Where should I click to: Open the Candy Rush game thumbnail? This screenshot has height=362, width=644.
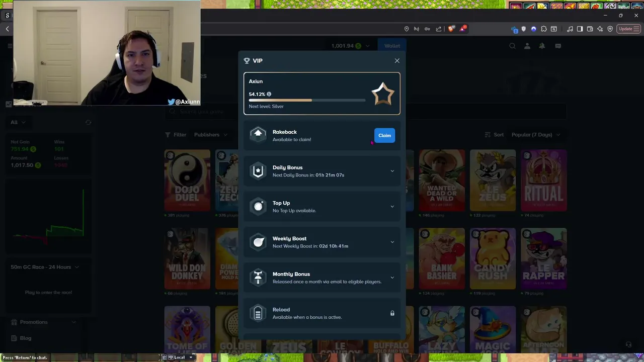[x=493, y=258]
